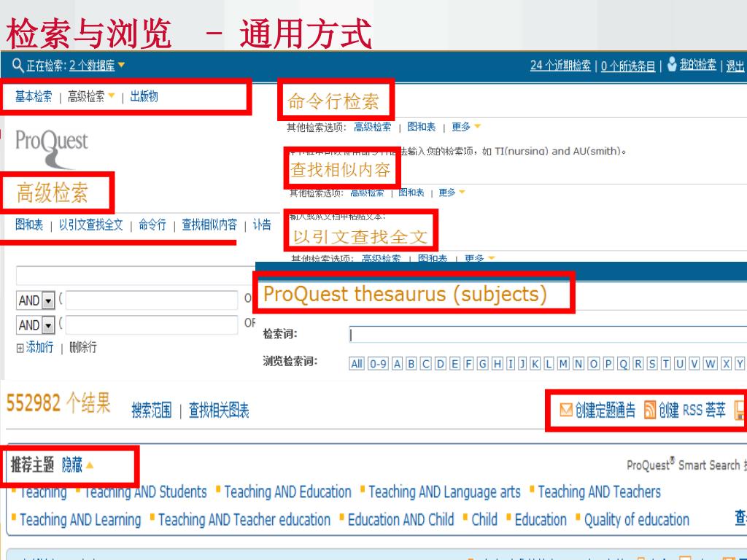Open 高级检索 link under the 命令行检索 heading
747x560 pixels.
(373, 127)
